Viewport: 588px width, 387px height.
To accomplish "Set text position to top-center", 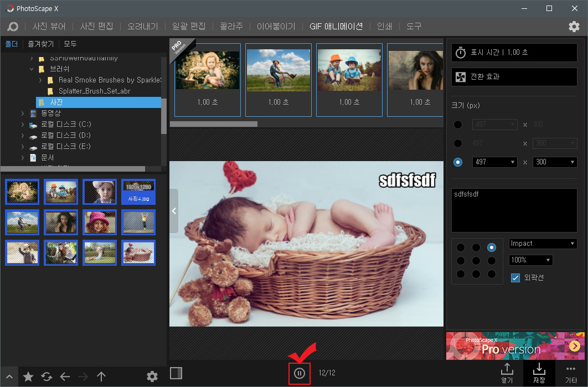I will [476, 247].
